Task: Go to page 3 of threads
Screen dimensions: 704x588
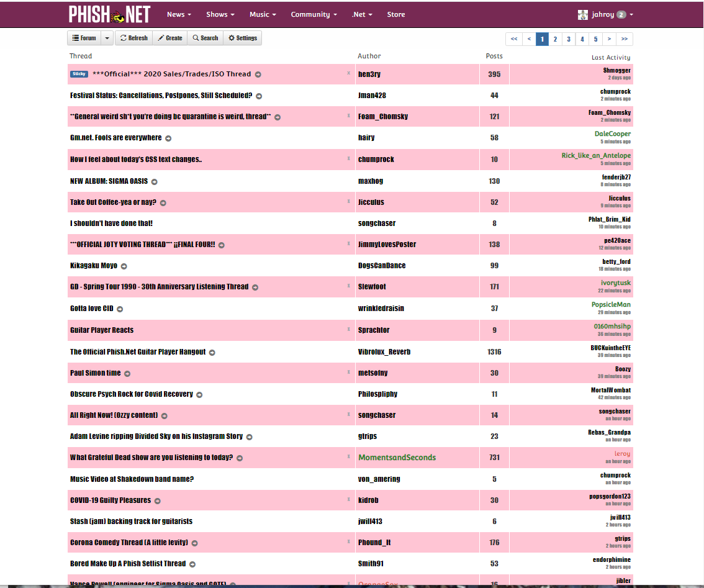Action: click(568, 39)
